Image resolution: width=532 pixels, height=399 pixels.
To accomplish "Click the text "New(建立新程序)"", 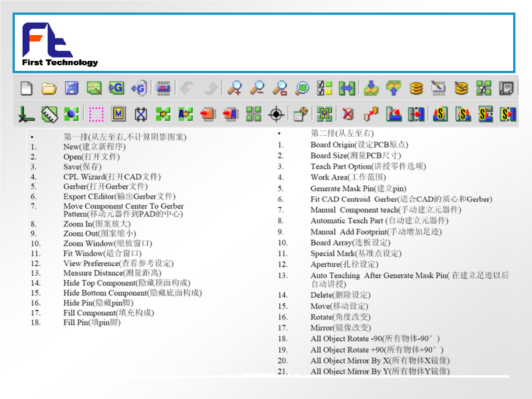I will (x=95, y=147).
